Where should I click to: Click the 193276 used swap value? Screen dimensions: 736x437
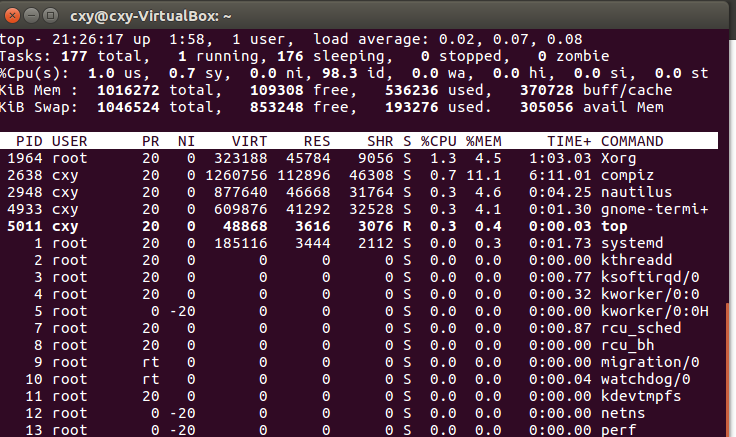pos(412,107)
